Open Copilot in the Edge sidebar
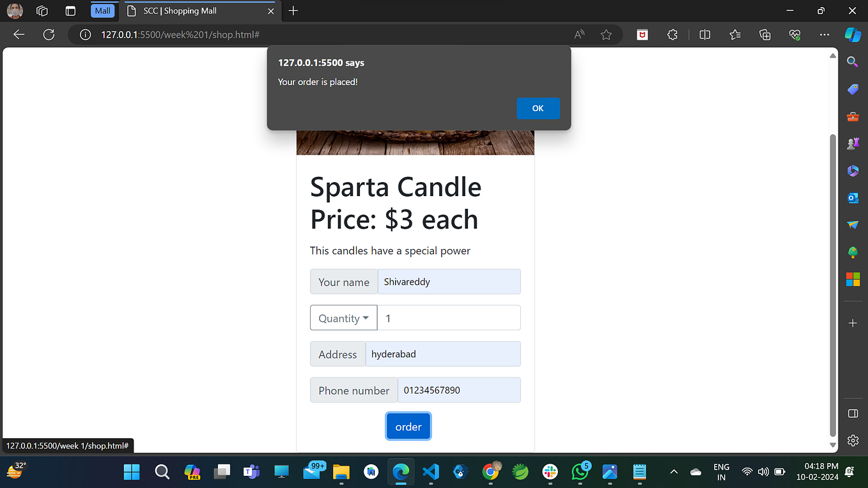This screenshot has width=868, height=488. (853, 34)
